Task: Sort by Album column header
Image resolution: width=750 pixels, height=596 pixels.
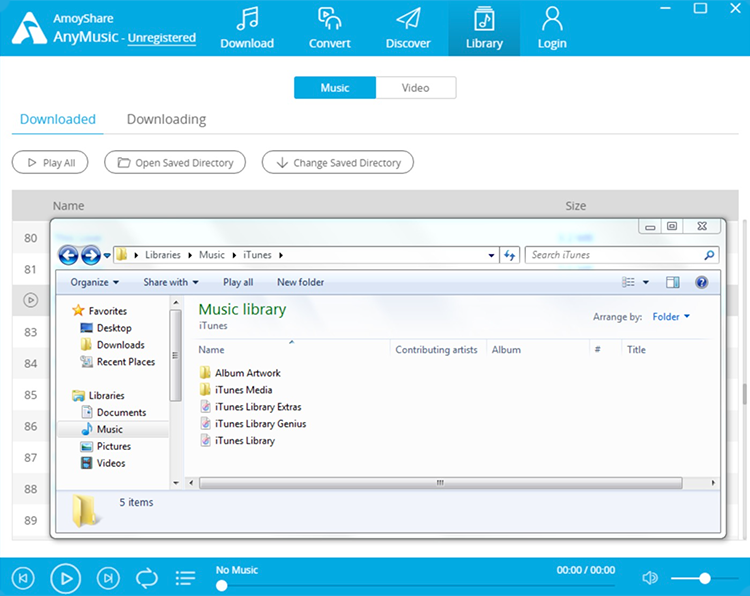Action: tap(507, 350)
